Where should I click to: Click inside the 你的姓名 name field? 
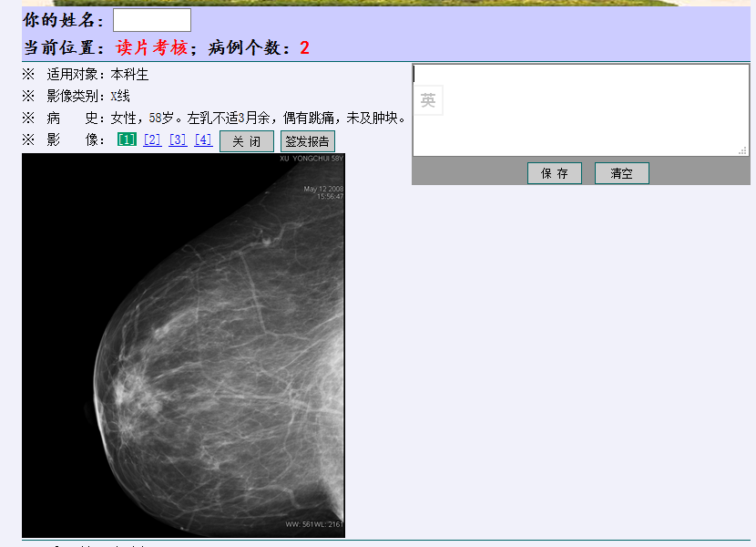(x=152, y=20)
